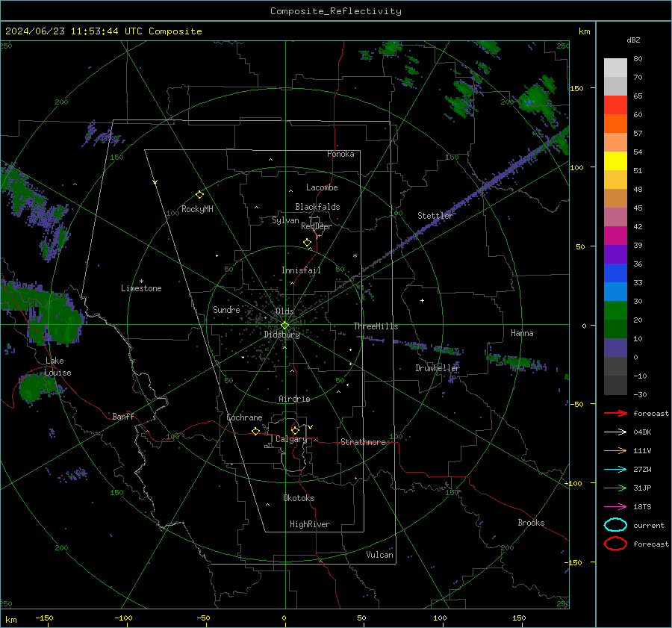The width and height of the screenshot is (672, 628).
Task: Click the HighRiver town label
Action: [x=310, y=524]
